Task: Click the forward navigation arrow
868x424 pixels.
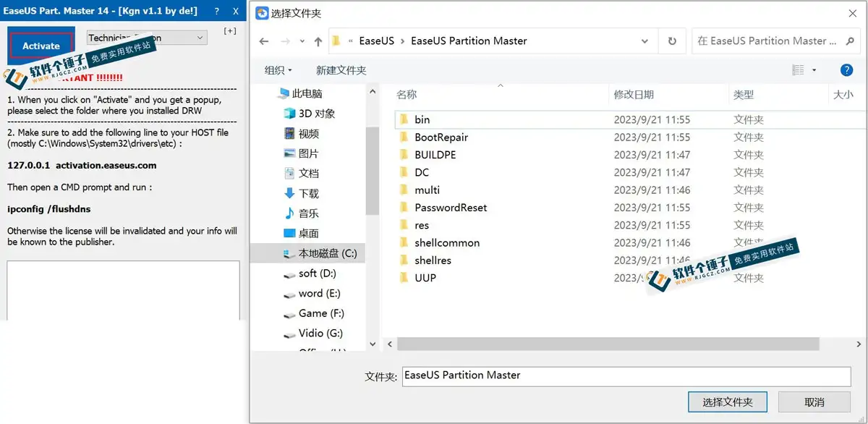Action: tap(286, 41)
